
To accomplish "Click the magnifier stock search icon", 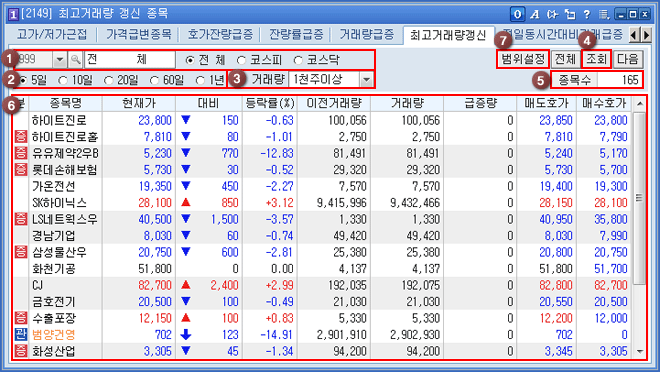I will pos(75,59).
